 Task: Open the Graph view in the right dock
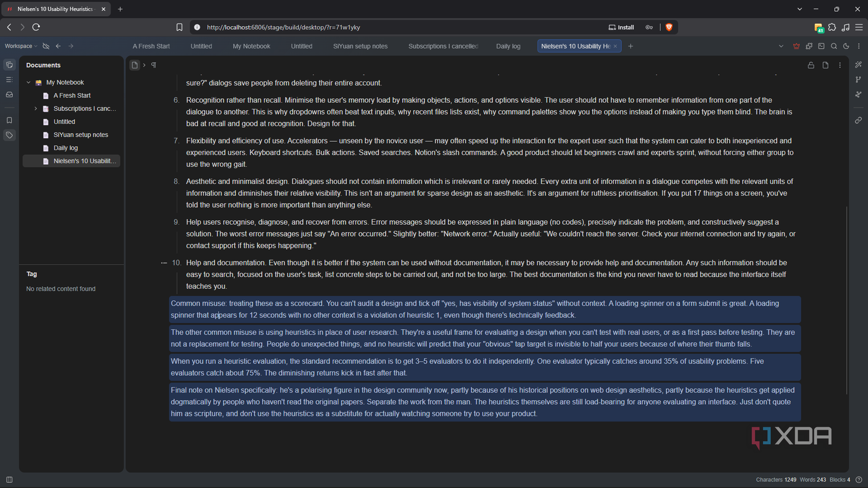click(858, 79)
